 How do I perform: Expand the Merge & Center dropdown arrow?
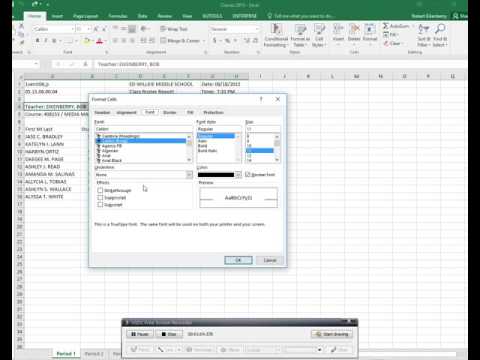[204, 41]
